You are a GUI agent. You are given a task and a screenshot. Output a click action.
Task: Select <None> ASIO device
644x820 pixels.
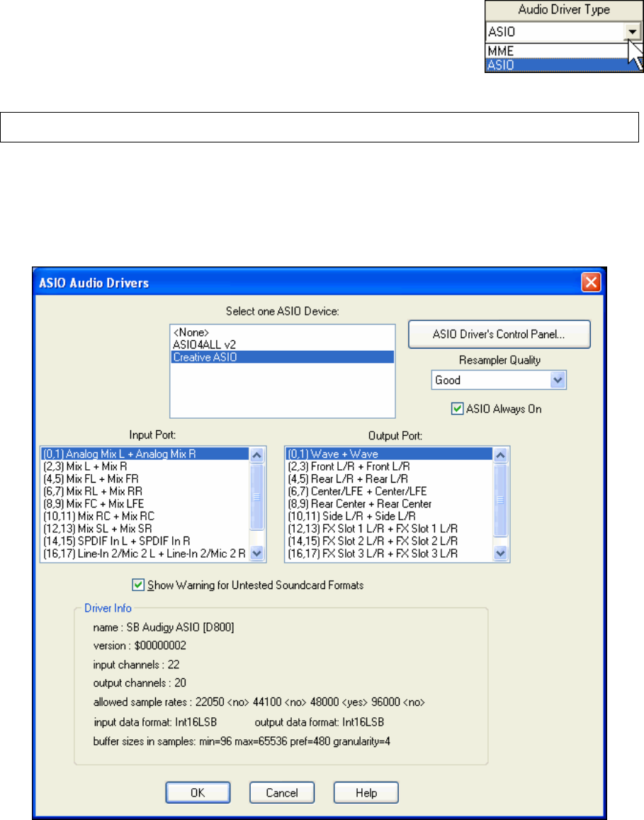point(282,332)
